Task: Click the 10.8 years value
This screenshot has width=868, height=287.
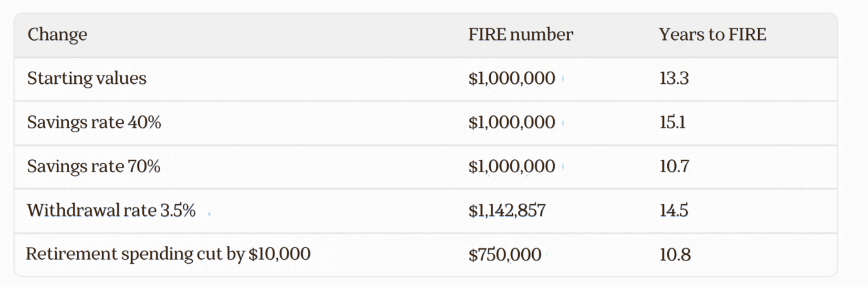Action: click(x=675, y=254)
